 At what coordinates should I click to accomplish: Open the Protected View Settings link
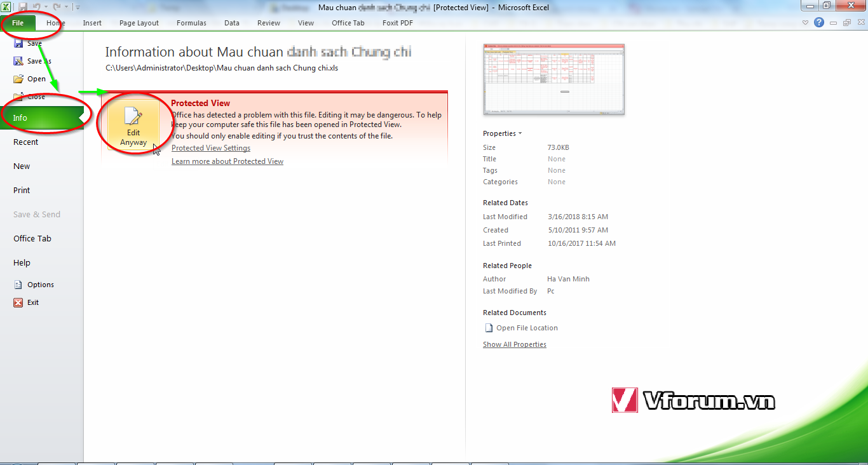211,148
